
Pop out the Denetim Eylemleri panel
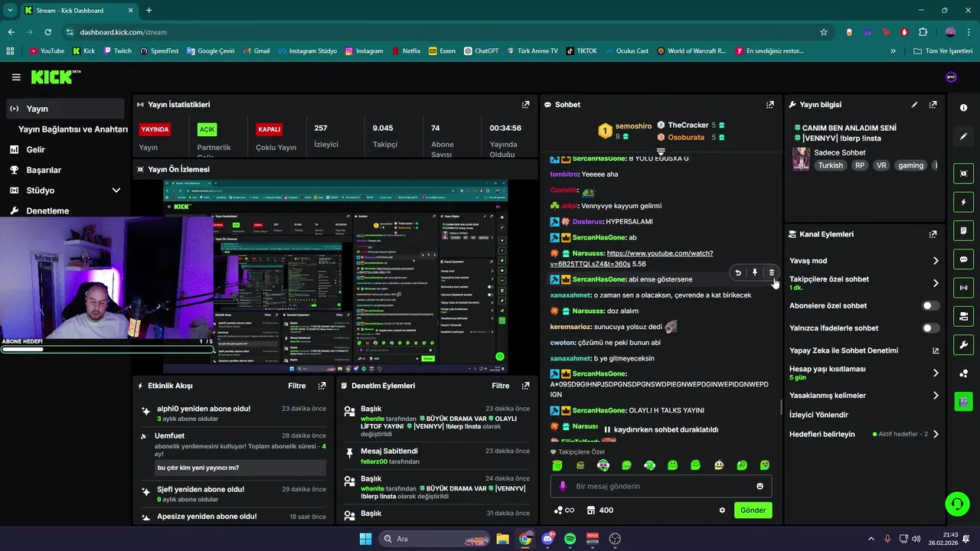tap(525, 386)
